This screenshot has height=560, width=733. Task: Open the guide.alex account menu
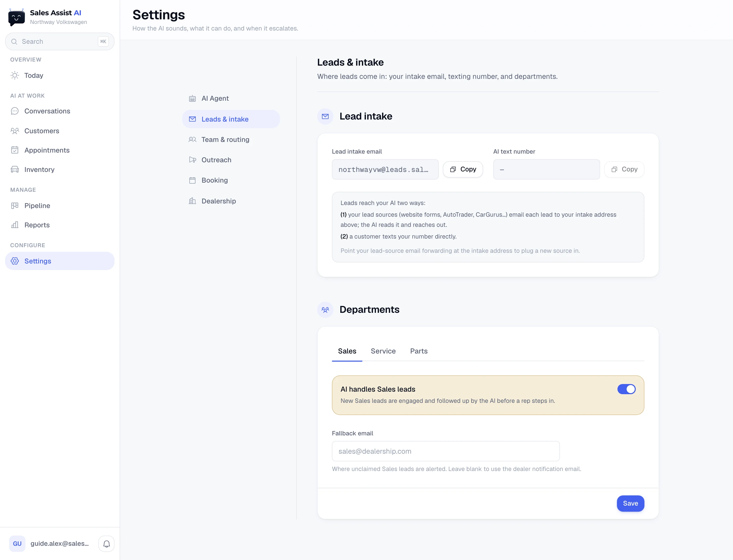[60, 544]
